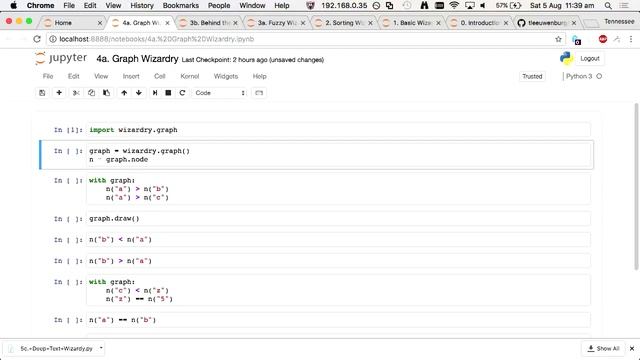Screen dimensions: 640x360
Task: Click into the graph = wizardry.graph() cell
Action: [338, 155]
